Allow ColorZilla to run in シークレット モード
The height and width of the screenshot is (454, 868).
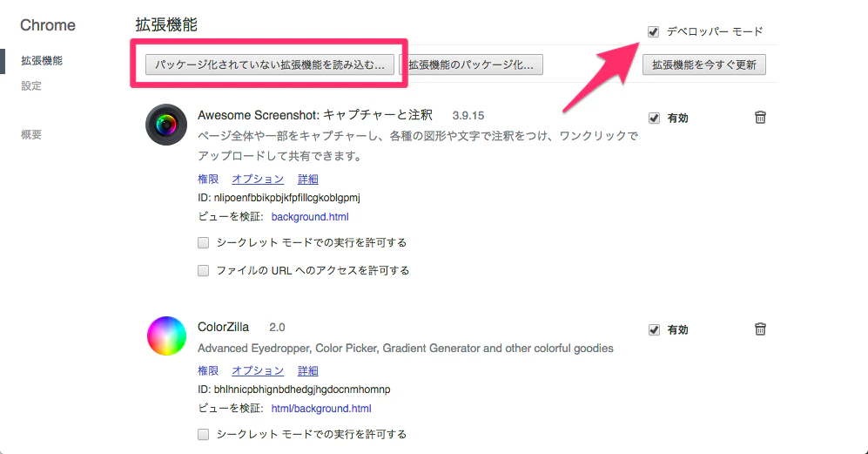[x=203, y=434]
